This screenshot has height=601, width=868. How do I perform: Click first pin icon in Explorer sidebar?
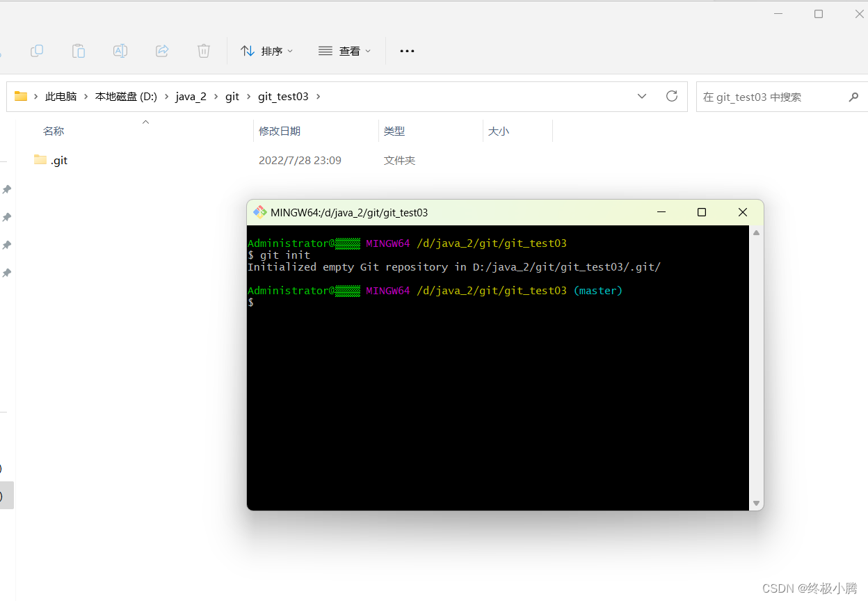point(6,189)
